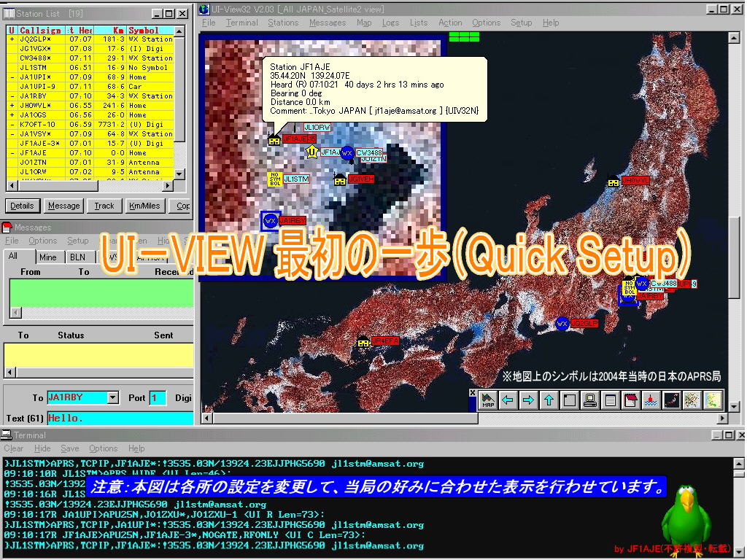Click the red buoy on water toolbar icon
Screen dimensions: 747x560
(x=651, y=400)
